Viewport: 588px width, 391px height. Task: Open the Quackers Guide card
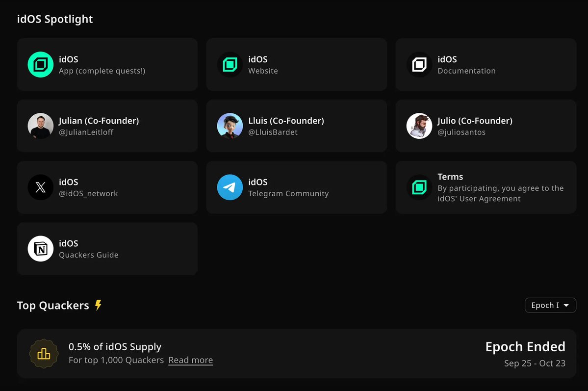(x=107, y=249)
